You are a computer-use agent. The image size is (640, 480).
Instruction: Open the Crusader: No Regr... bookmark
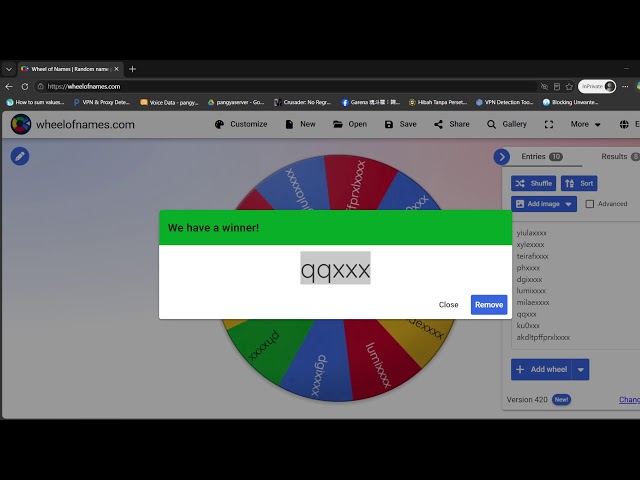point(302,102)
